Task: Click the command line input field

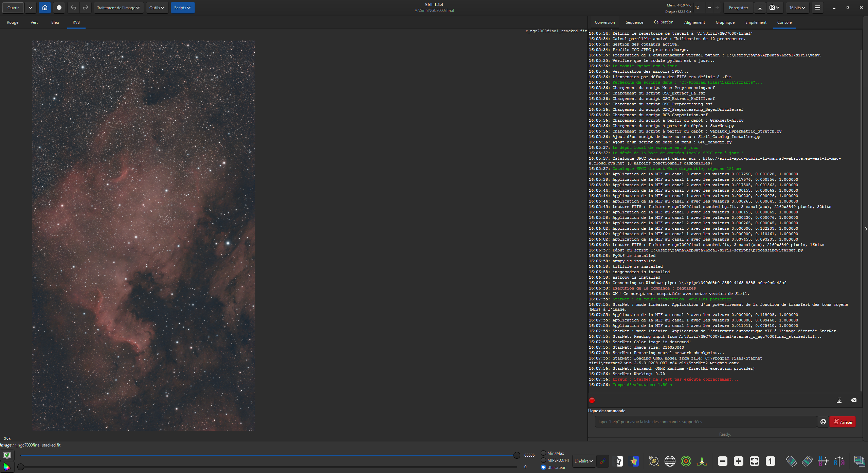Action: pos(706,422)
